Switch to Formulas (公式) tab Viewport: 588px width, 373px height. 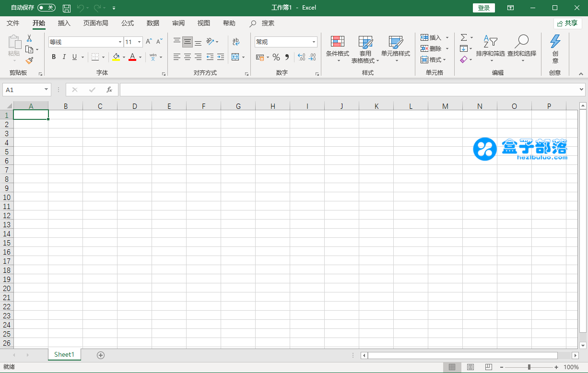coord(128,23)
